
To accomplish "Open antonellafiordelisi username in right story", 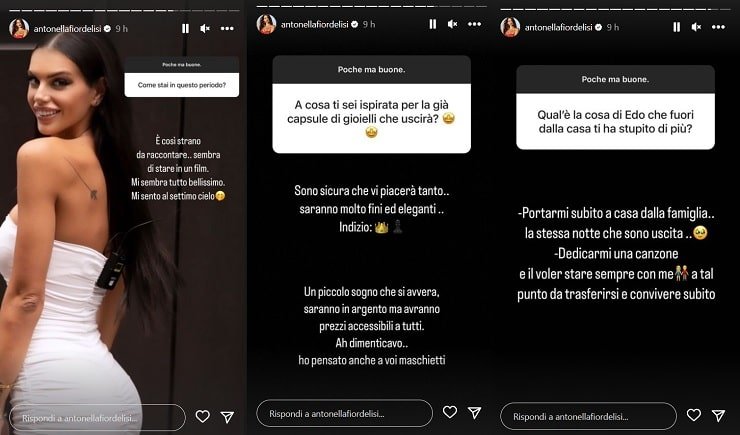I will point(559,27).
